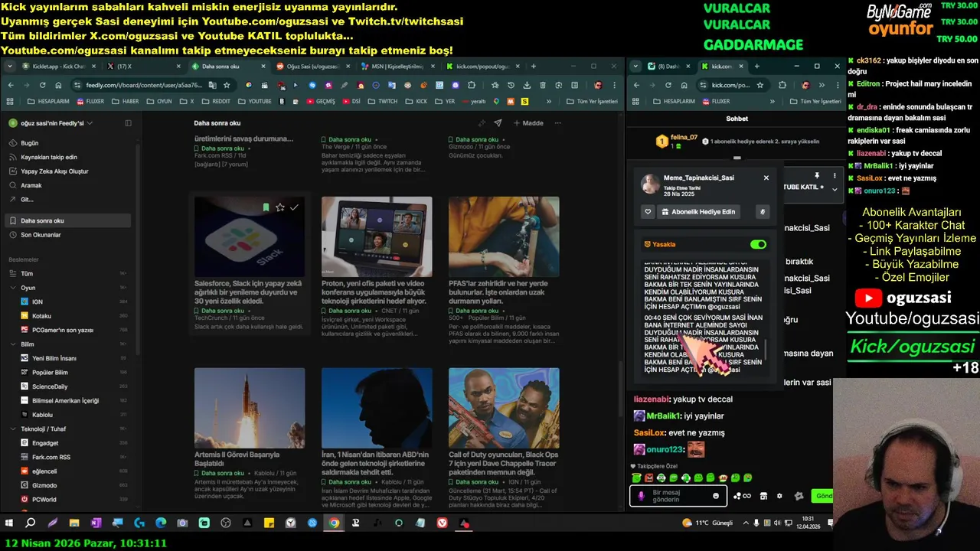Screen dimensions: 980x551
Task: Expand the pinned message chevron in Kick chat
Action: click(835, 189)
